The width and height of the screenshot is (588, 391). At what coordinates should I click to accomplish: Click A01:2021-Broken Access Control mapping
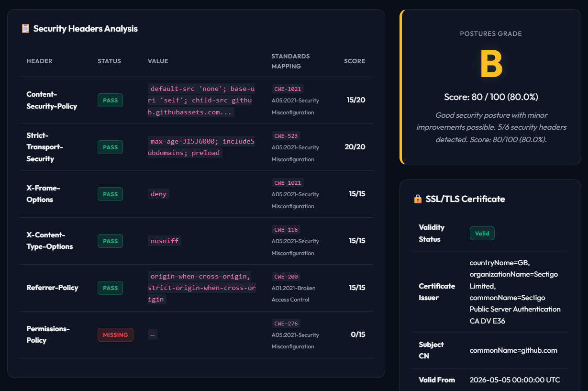click(x=293, y=294)
